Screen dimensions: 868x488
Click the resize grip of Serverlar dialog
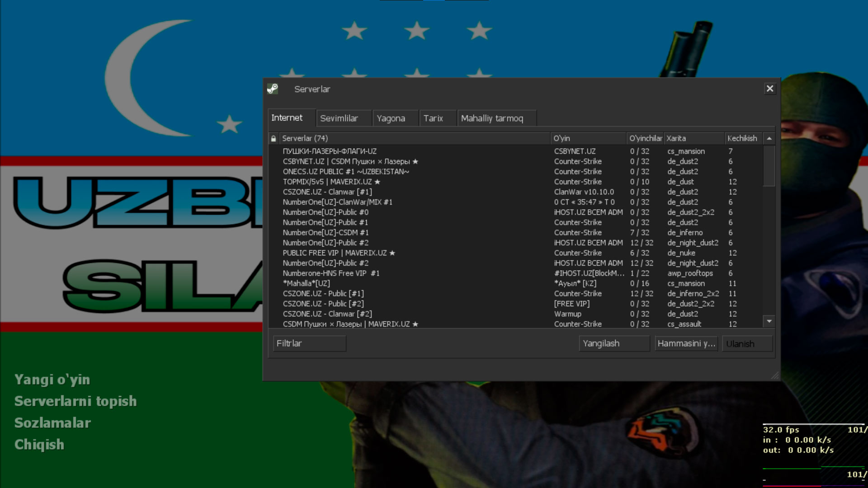[775, 375]
